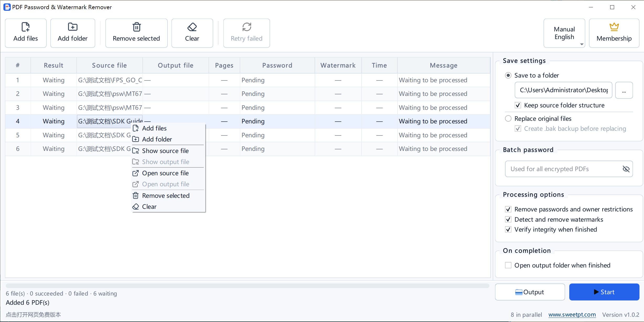Click the Add files toolbar icon
The height and width of the screenshot is (322, 644).
click(26, 27)
